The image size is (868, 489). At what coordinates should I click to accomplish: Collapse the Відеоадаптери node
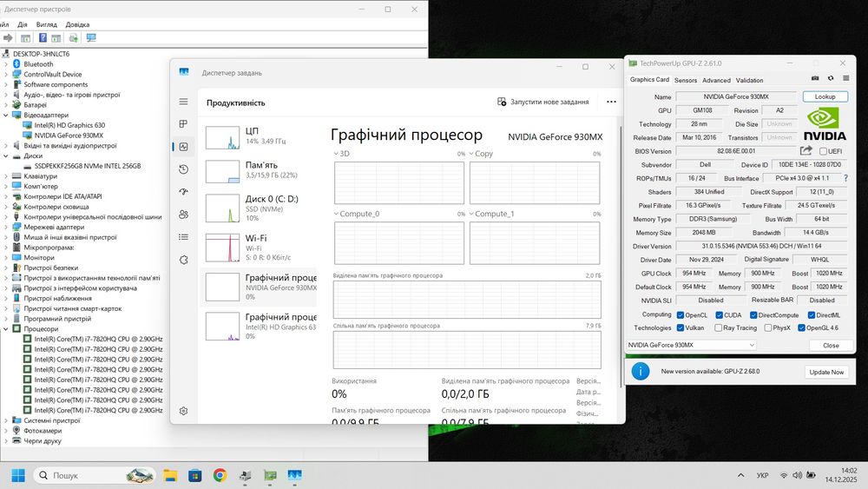coord(6,116)
